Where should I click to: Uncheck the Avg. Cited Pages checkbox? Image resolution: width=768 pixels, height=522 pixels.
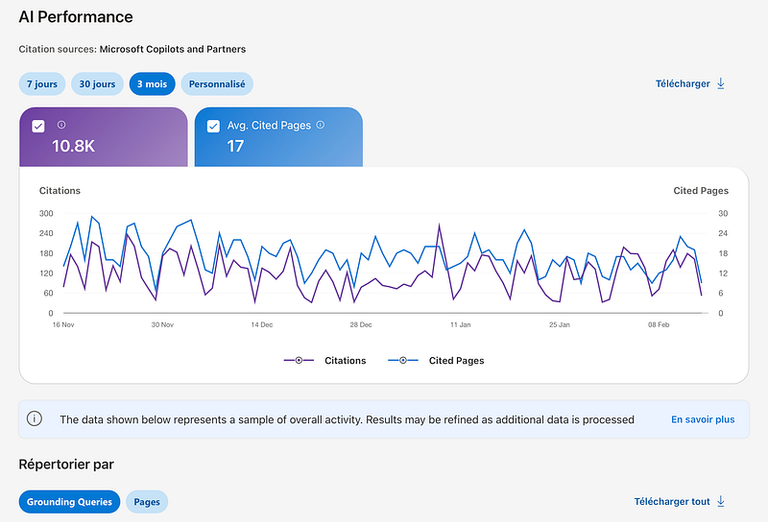tap(213, 126)
